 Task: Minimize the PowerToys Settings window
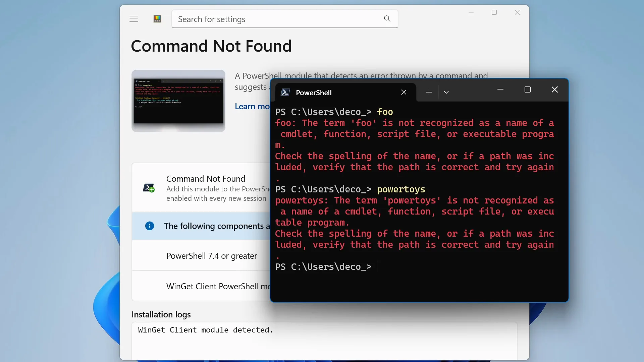(x=471, y=12)
